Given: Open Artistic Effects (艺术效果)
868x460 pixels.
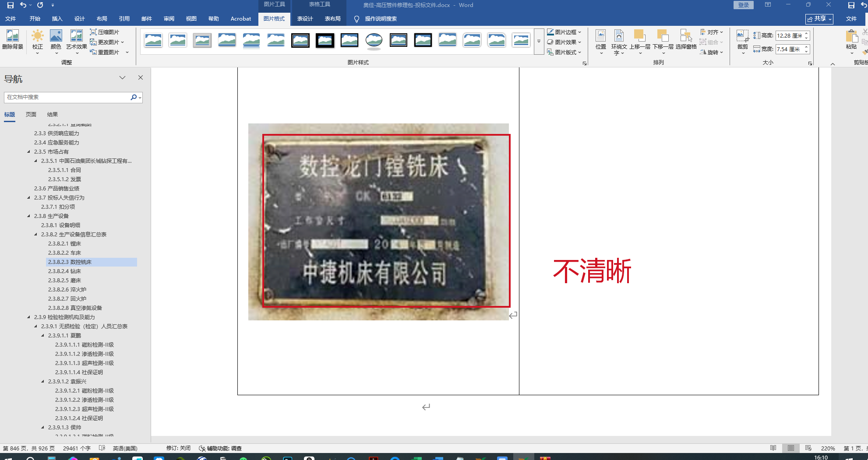Looking at the screenshot, I should click(x=77, y=42).
